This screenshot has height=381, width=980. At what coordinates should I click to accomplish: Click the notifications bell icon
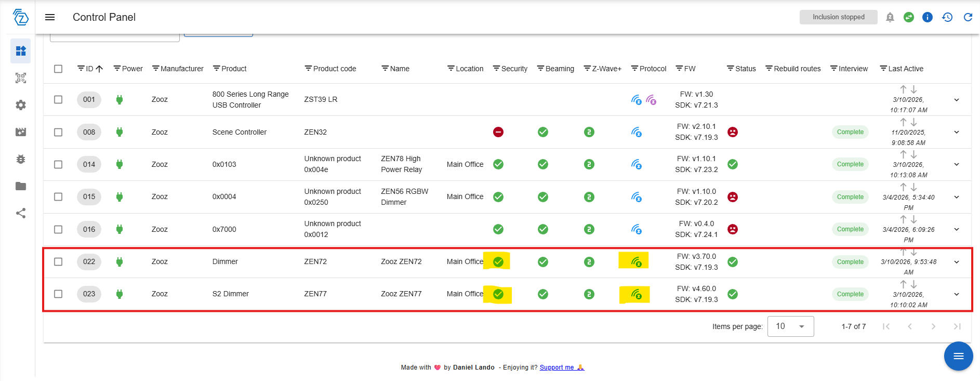[x=890, y=17]
